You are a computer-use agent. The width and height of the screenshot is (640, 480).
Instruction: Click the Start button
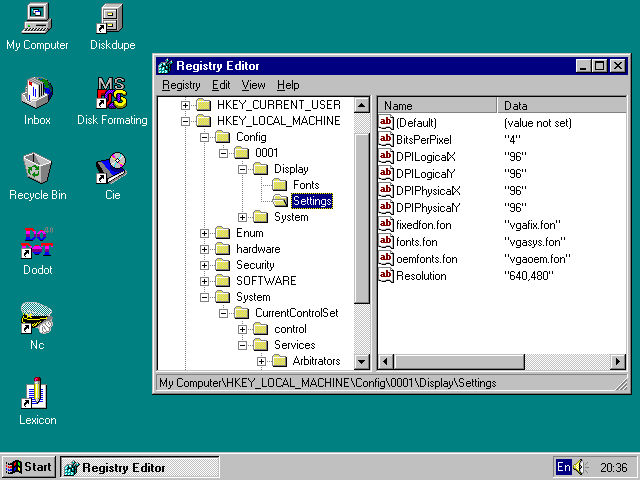click(x=29, y=467)
